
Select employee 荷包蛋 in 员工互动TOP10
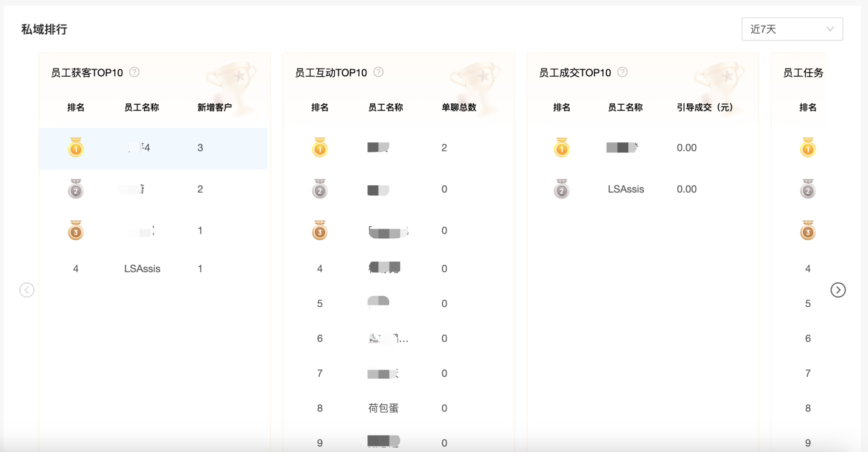click(383, 408)
